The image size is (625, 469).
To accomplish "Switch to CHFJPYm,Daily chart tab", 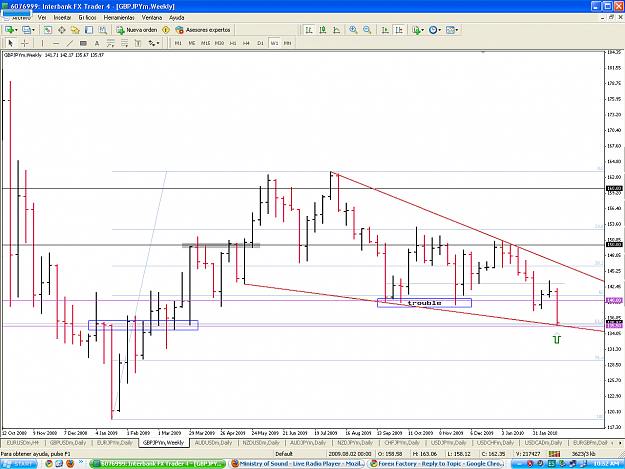I will point(402,443).
